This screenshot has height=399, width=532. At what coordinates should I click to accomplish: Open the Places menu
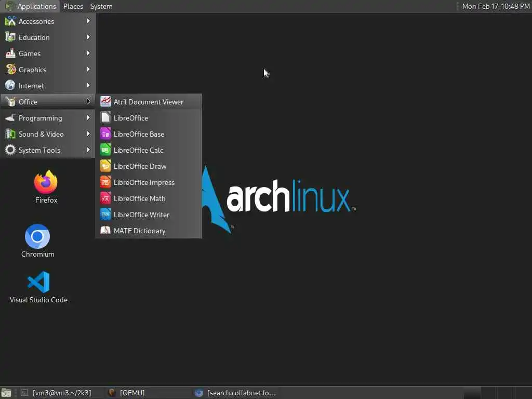73,6
